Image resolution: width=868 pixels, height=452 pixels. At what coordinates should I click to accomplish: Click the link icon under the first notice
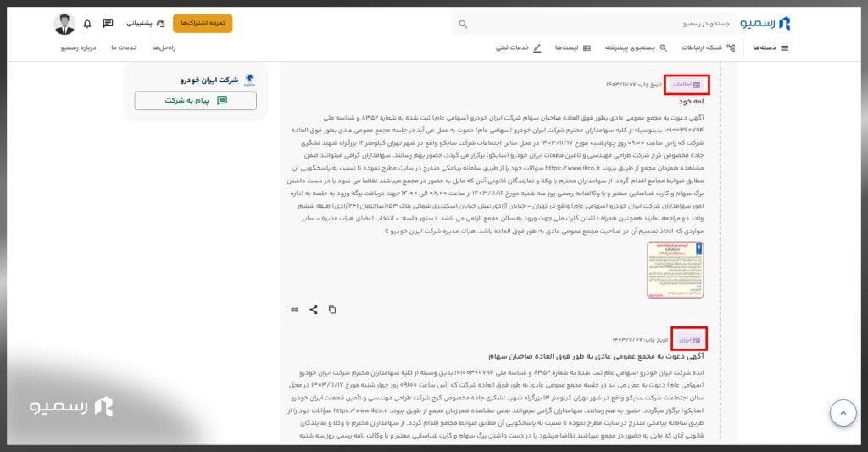pyautogui.click(x=294, y=310)
